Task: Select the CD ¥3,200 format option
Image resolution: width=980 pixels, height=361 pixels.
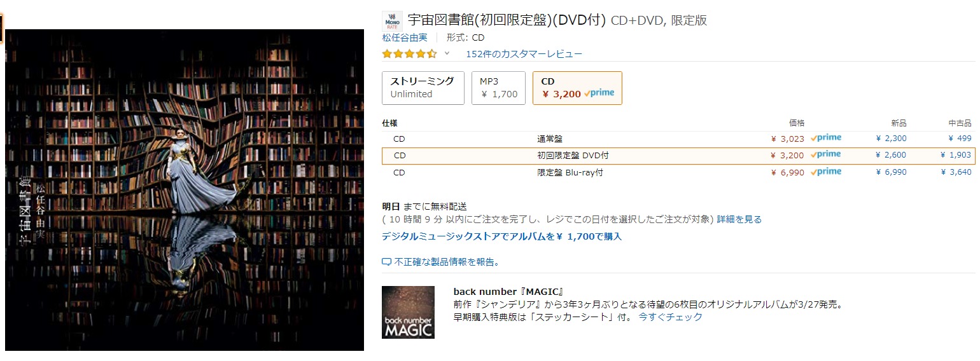Action: (x=577, y=88)
